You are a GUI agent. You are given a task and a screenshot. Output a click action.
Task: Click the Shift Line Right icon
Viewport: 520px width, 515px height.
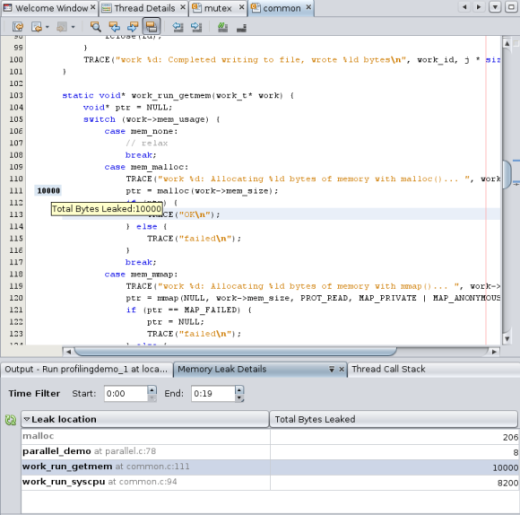tap(196, 27)
